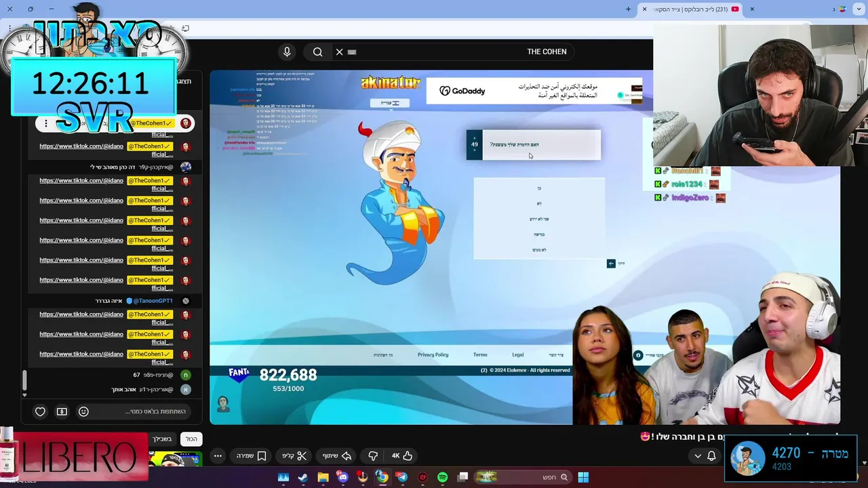868x488 pixels.
Task: Open the three-dot more actions menu
Action: (x=218, y=456)
